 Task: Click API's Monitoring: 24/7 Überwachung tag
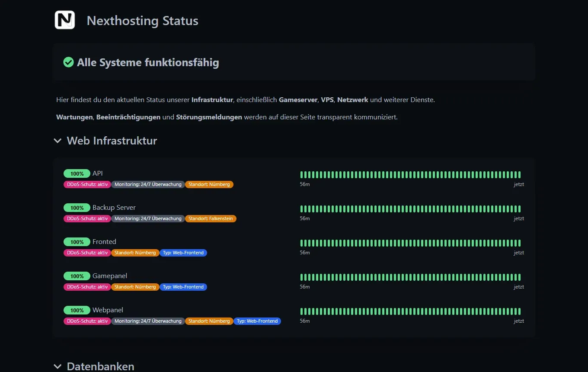[x=148, y=184]
